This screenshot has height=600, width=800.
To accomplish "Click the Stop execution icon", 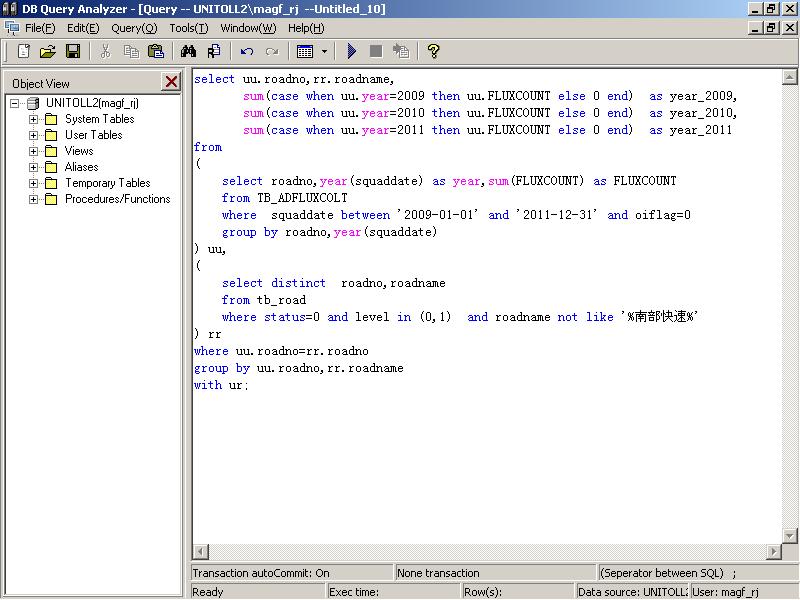I will click(x=377, y=51).
